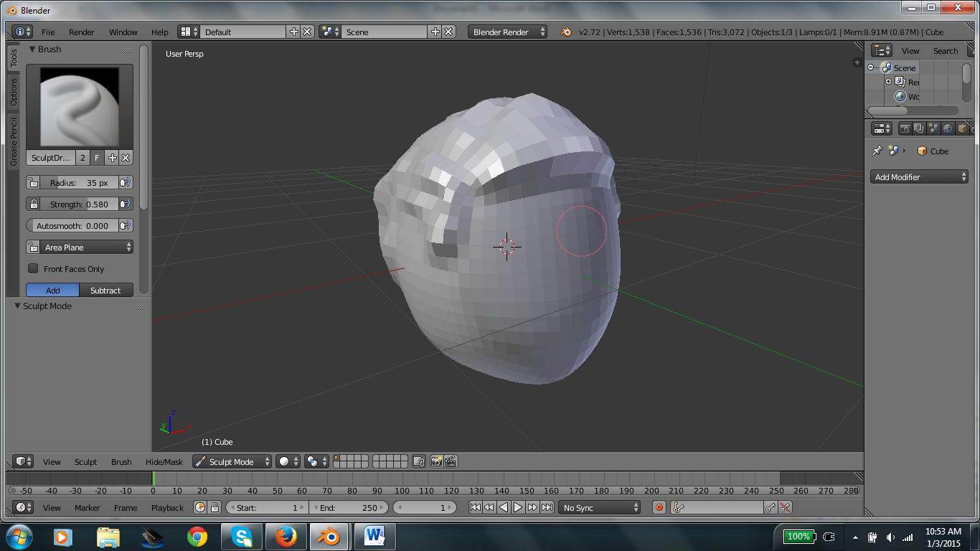Image resolution: width=980 pixels, height=551 pixels.
Task: Toggle fake user F for brush
Action: (x=97, y=158)
